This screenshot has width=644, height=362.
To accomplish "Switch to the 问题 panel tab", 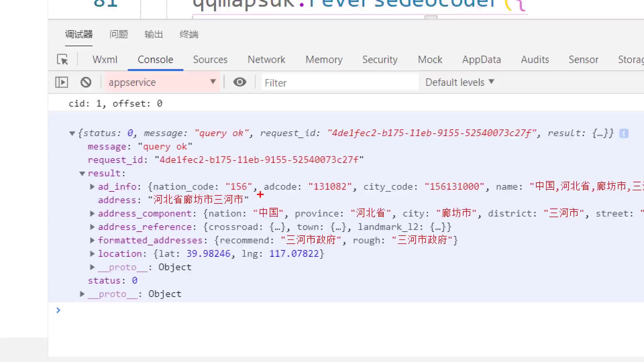I will point(119,35).
